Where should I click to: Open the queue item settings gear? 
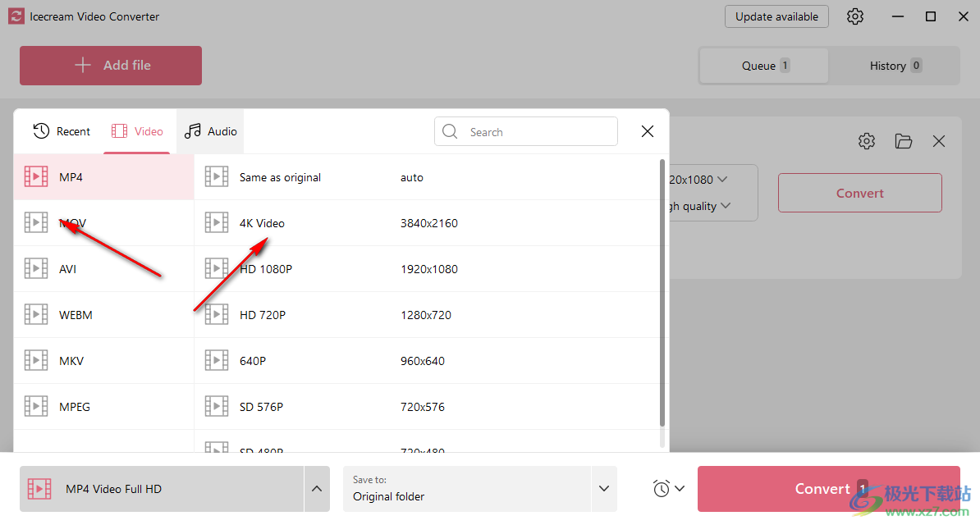click(866, 141)
